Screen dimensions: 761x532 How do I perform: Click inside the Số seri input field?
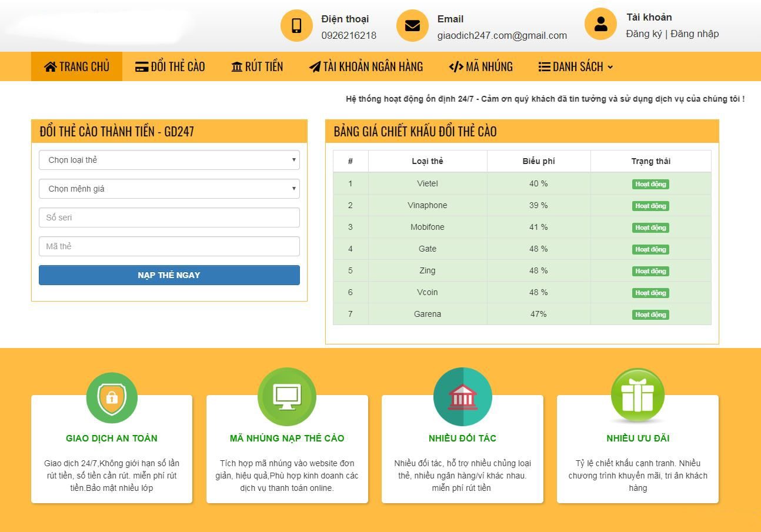coord(169,218)
